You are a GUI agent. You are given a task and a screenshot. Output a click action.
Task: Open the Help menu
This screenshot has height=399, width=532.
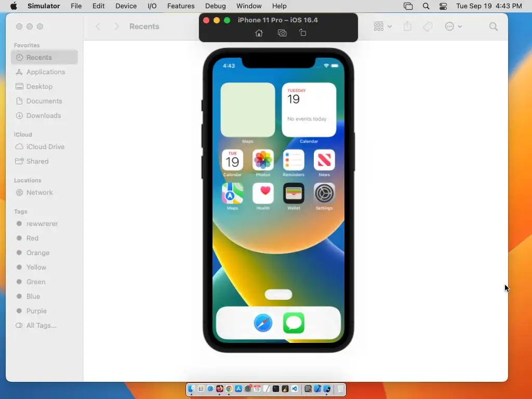[279, 6]
